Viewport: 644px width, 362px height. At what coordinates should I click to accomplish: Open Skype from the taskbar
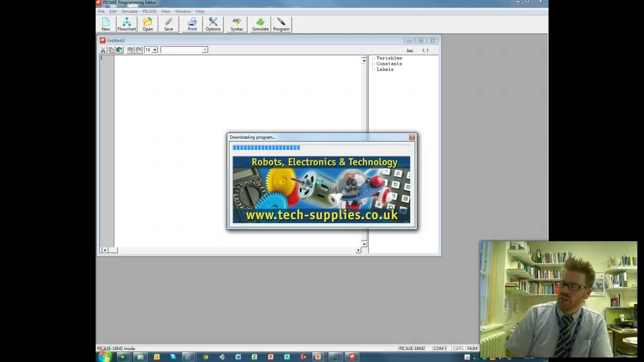pos(173,357)
